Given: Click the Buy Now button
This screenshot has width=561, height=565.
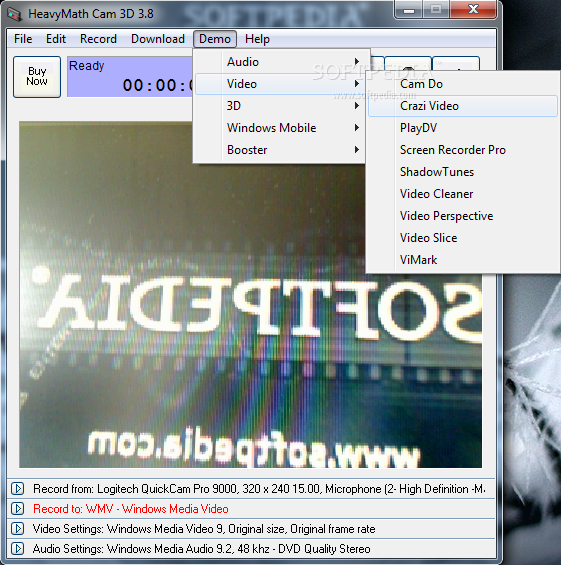Looking at the screenshot, I should click(37, 76).
